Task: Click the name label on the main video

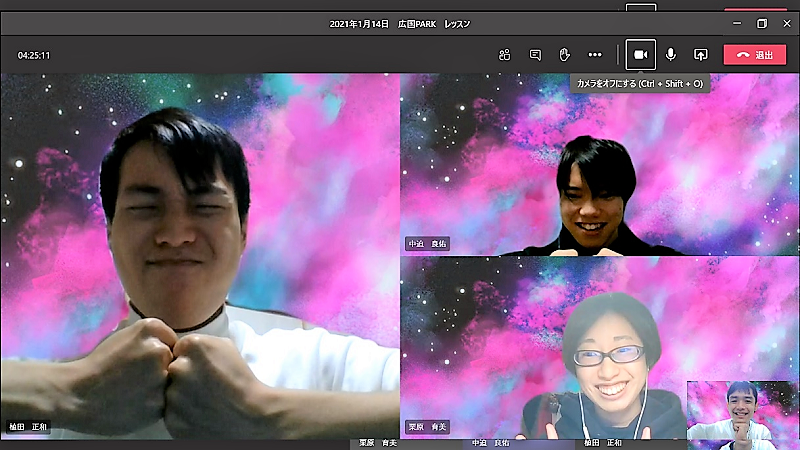Action: point(28,427)
